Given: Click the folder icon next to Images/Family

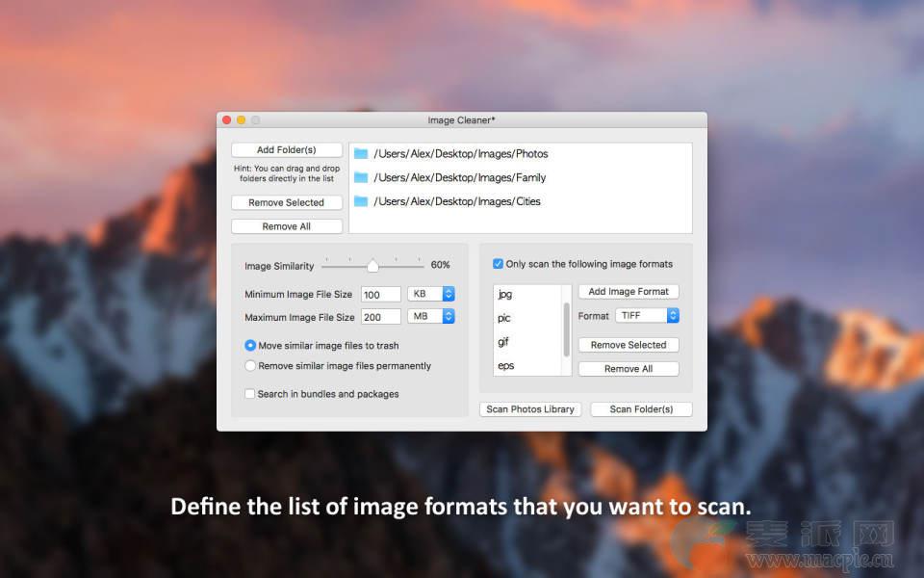Looking at the screenshot, I should tap(361, 177).
